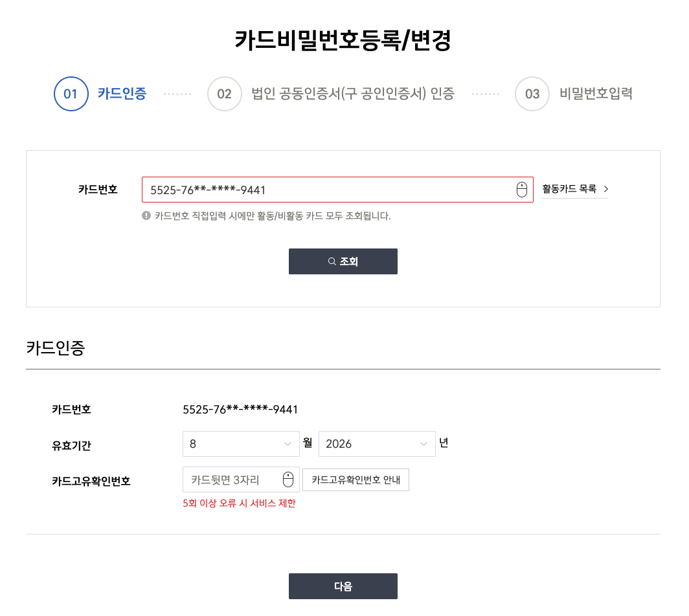Go to 카드인증 step tab
The width and height of the screenshot is (689, 616).
point(122,94)
